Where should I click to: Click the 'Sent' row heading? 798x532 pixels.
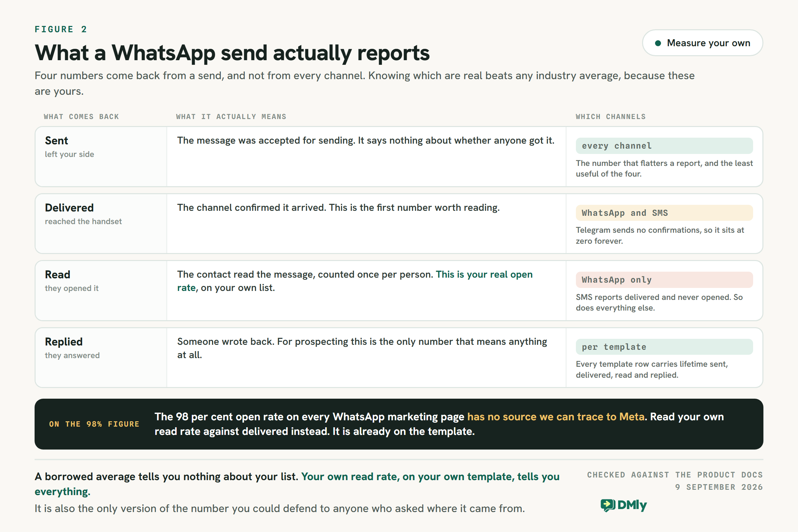click(x=56, y=140)
